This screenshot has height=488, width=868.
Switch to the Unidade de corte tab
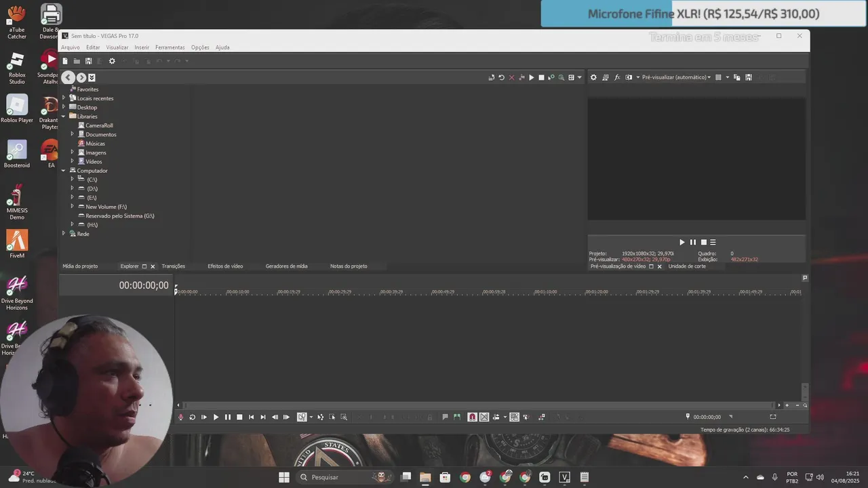tap(687, 266)
